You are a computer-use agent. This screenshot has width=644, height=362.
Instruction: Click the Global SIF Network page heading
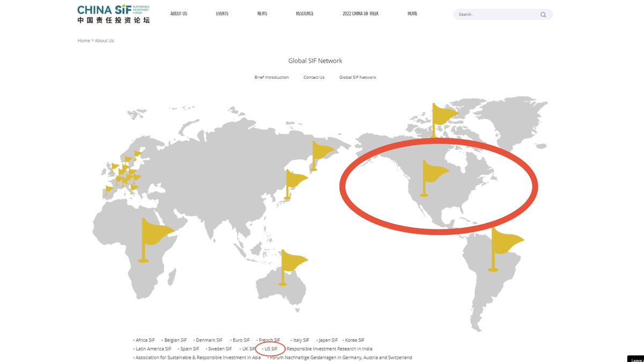tap(315, 61)
